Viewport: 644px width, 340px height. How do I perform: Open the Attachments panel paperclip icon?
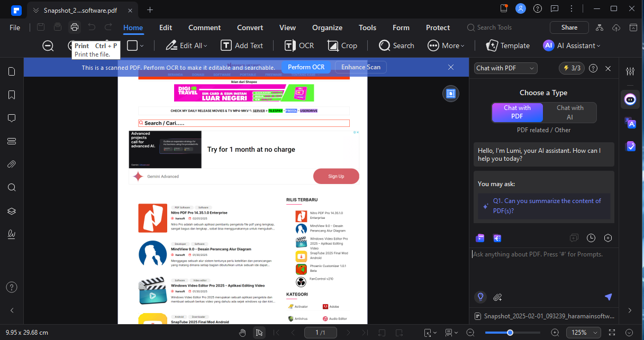tap(12, 164)
